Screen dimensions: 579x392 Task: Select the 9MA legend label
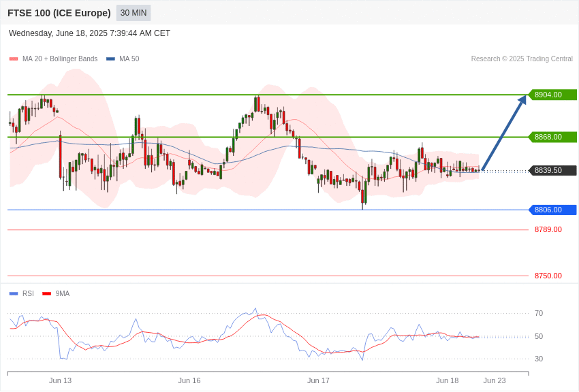(63, 294)
